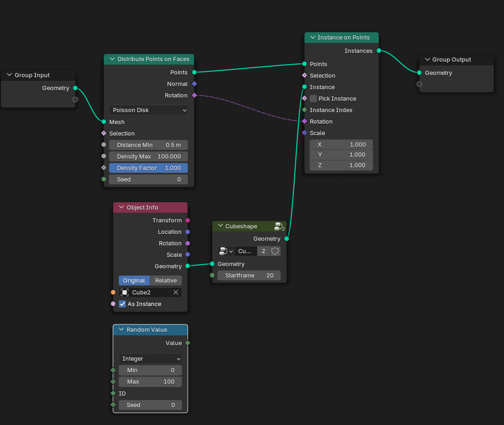Click the Transform output socket

[x=187, y=220]
